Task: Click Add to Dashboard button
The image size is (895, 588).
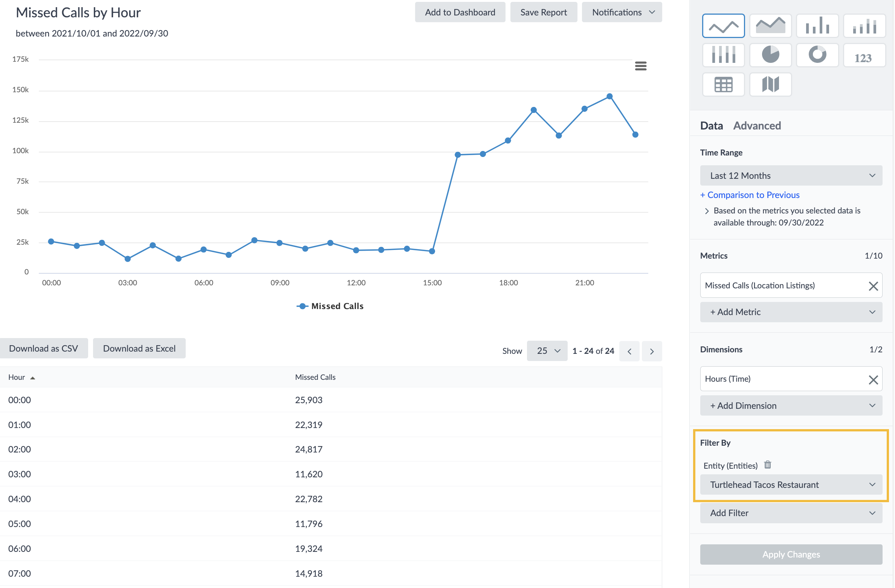Action: tap(460, 12)
